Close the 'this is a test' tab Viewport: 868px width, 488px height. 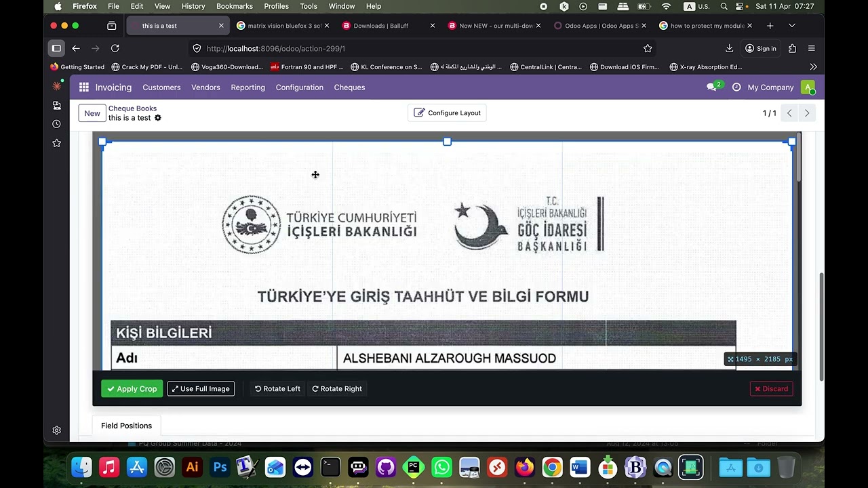(x=221, y=26)
